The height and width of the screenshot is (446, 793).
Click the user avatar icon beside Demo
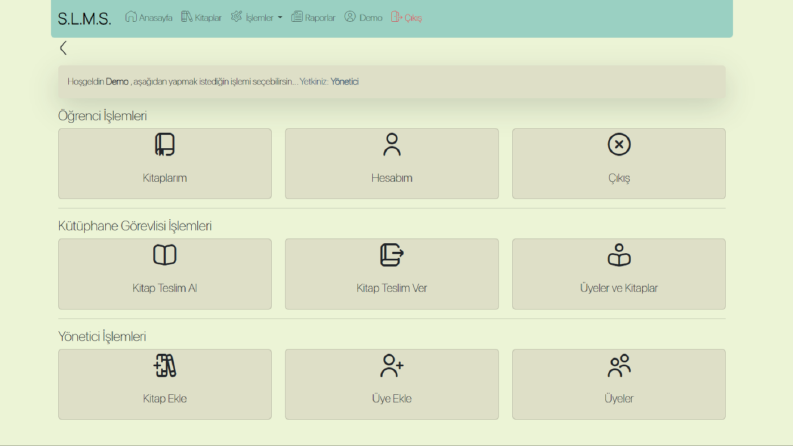coord(350,17)
